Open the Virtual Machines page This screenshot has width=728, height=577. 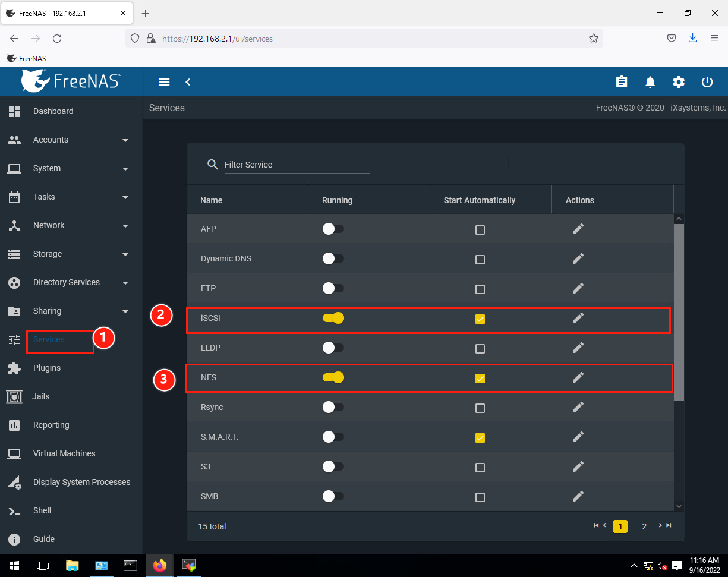point(71,453)
